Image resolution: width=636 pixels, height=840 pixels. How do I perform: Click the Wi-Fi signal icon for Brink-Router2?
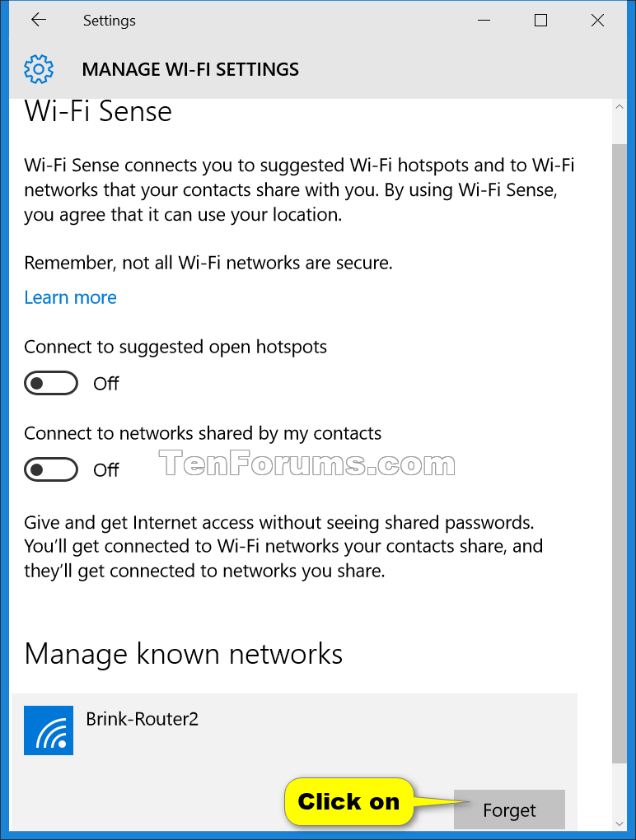point(49,730)
